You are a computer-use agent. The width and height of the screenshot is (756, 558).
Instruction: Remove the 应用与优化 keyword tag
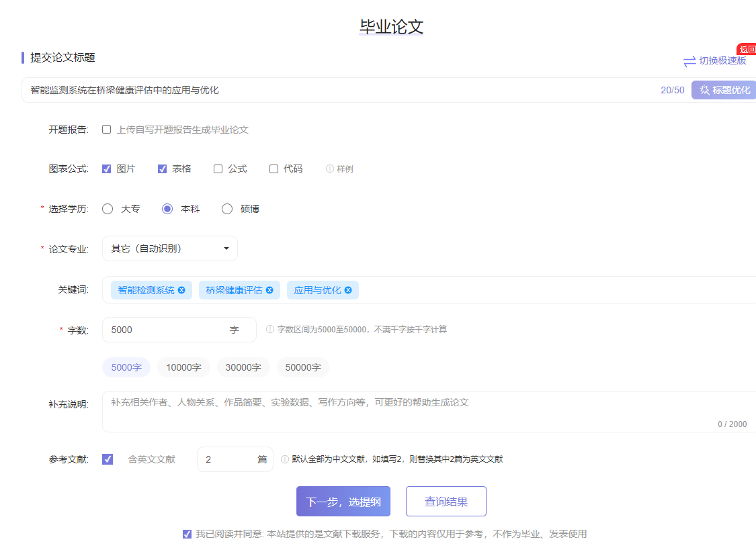348,290
